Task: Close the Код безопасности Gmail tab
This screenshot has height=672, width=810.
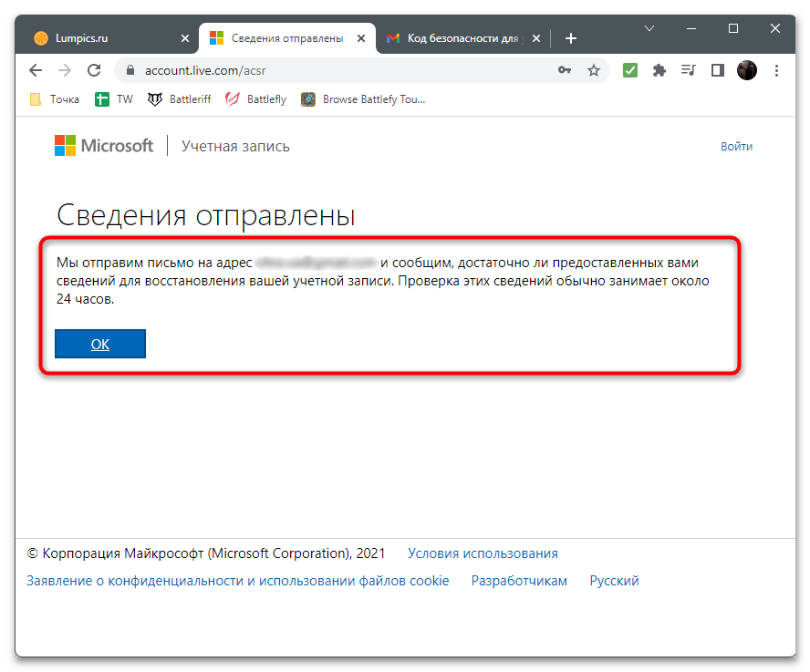Action: tap(536, 38)
